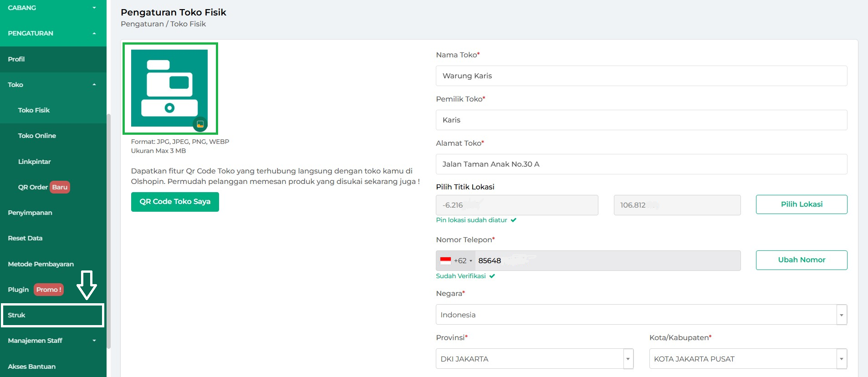
Task: Click the store logo image upload icon
Action: [x=200, y=124]
